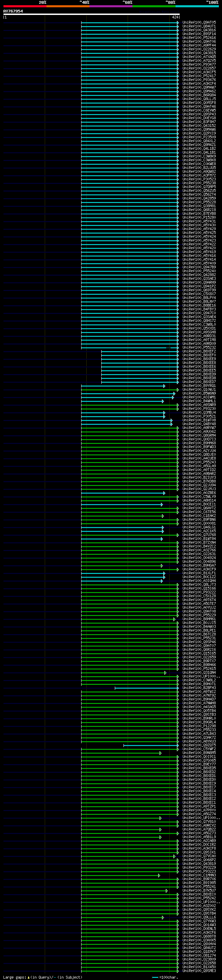This screenshot has width=222, height=980.
Task: Open entry UniRef100_P15280
Action: [199, 218]
